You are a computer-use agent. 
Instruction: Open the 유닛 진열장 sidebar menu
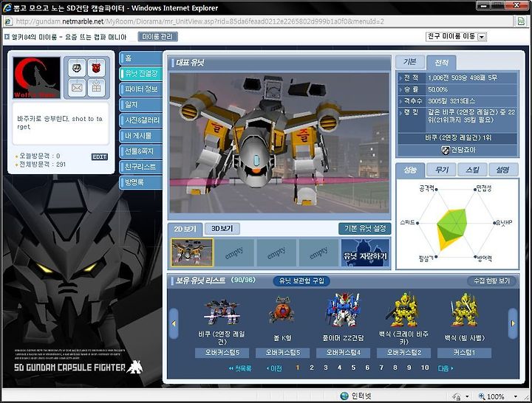[x=141, y=74]
